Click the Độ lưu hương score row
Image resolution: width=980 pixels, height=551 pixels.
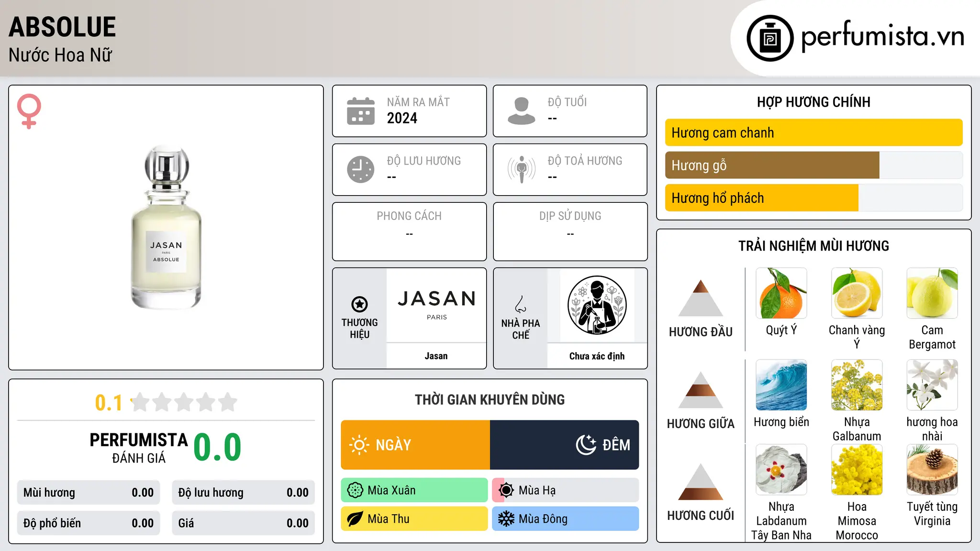[x=243, y=493]
